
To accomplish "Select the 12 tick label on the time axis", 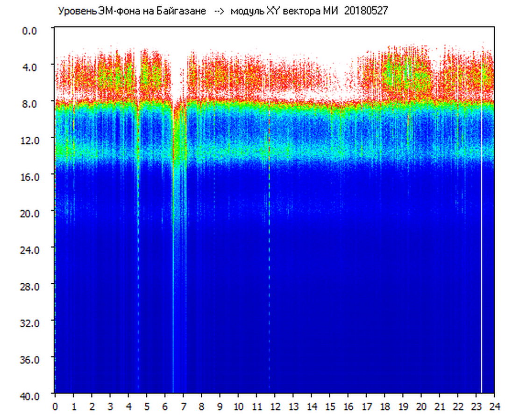I will pos(275,406).
